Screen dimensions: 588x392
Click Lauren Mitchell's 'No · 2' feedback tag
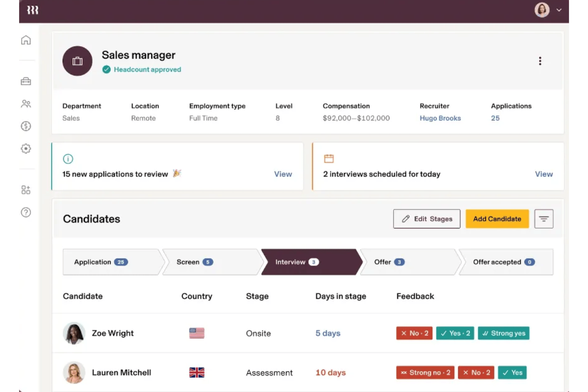476,373
